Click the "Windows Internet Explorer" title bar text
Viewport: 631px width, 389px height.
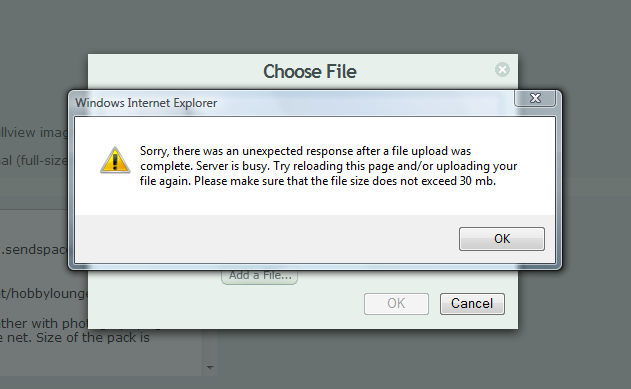point(146,103)
